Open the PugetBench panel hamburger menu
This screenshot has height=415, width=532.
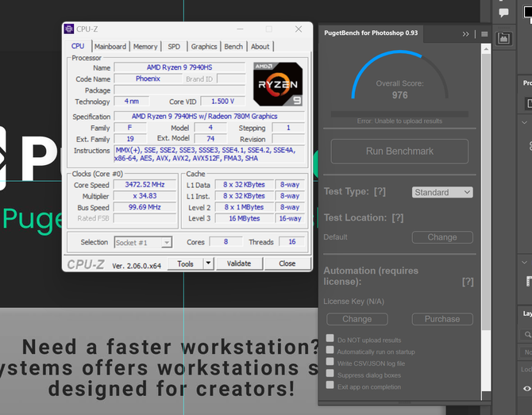484,34
